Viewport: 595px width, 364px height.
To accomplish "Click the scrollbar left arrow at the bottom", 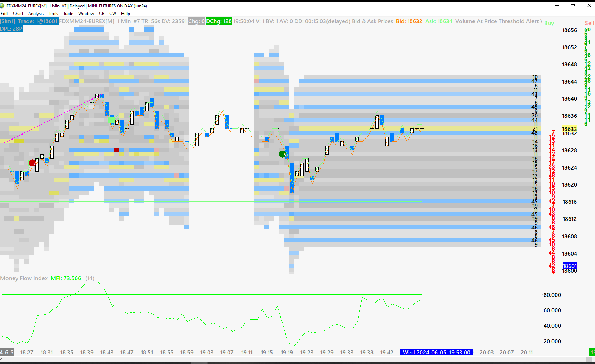I will click(1, 359).
